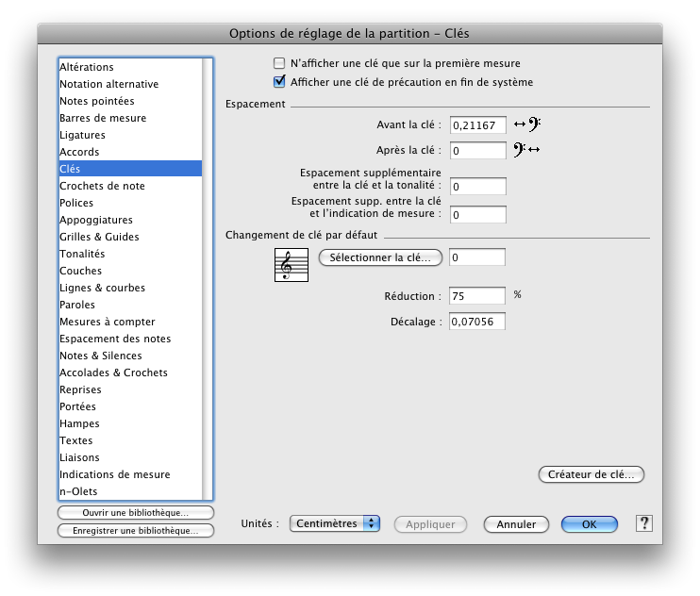Open the Unités Centimètres dropdown
The image size is (700, 596).
coord(334,523)
